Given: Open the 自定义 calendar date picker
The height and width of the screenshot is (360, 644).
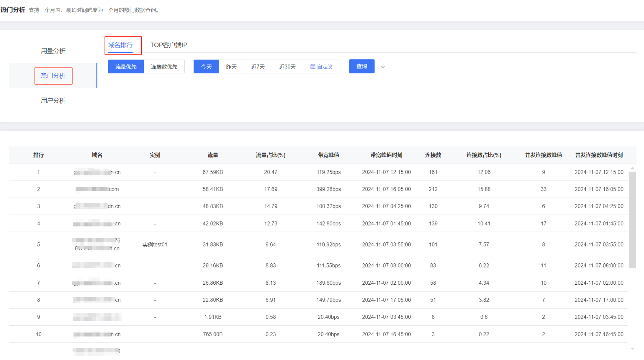Looking at the screenshot, I should [x=322, y=67].
